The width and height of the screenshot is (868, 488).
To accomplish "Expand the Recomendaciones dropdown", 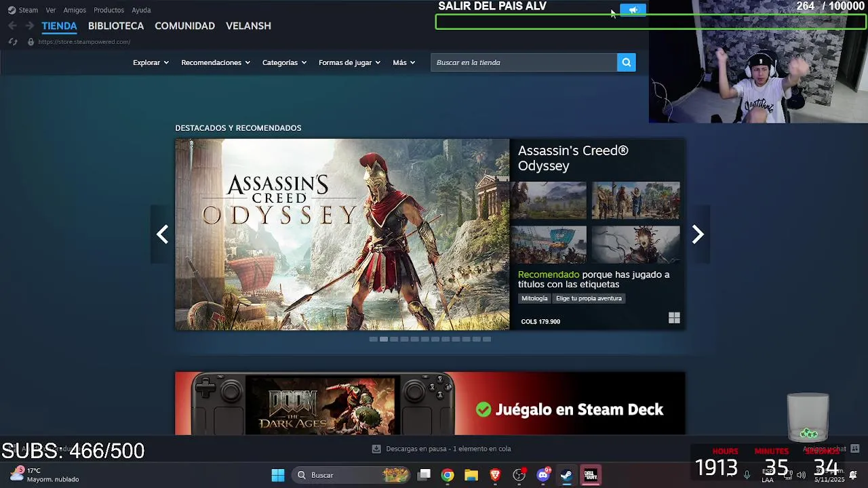I will (216, 62).
